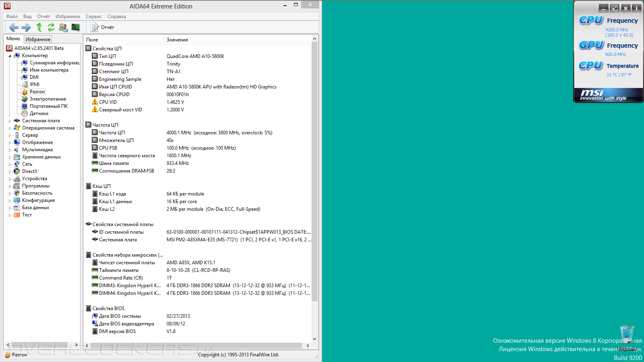Image resolution: width=644 pixels, height=362 pixels.
Task: Open the Сервис menu
Action: pos(94,16)
